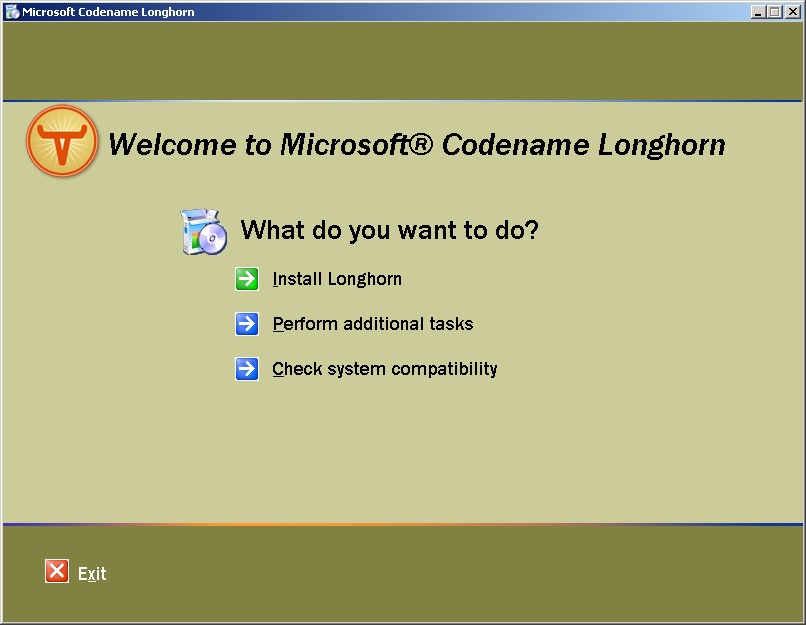The width and height of the screenshot is (806, 625).
Task: Click the red X icon next to Exit
Action: click(x=57, y=571)
